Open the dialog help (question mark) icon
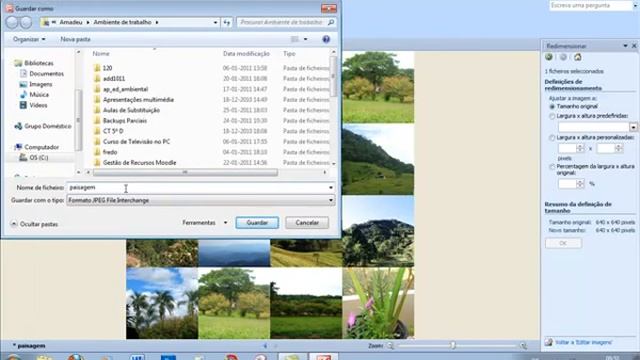 pos(326,39)
